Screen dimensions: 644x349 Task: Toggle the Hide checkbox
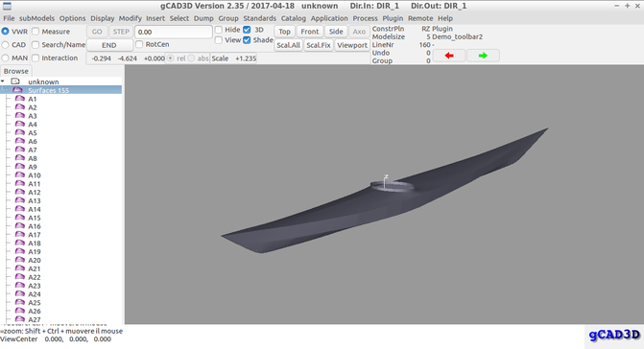(x=219, y=30)
